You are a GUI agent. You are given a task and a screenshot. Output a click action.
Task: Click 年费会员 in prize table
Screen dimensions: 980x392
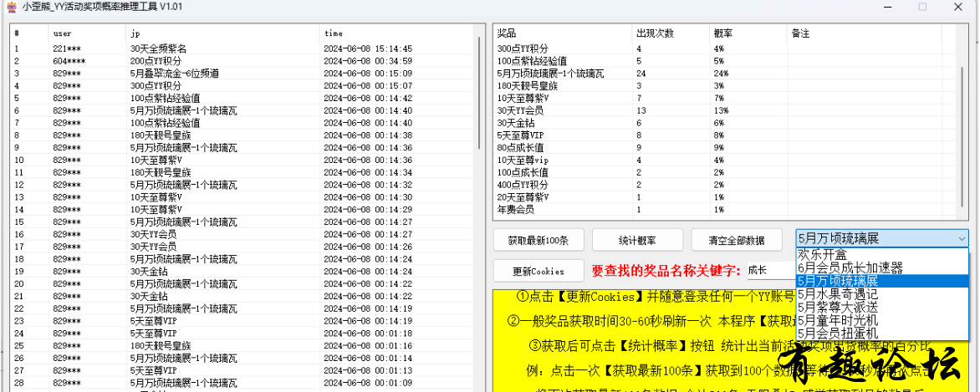pos(516,210)
